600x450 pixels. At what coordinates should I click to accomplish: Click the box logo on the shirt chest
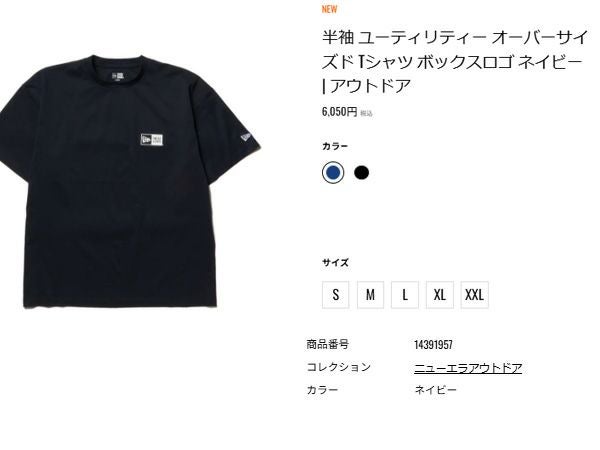tap(152, 140)
